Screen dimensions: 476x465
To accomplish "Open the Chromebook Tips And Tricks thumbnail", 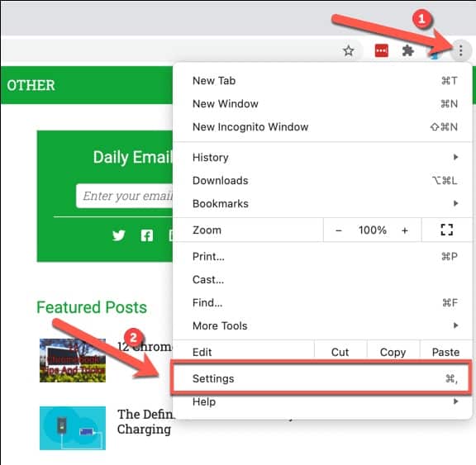I will tap(73, 360).
